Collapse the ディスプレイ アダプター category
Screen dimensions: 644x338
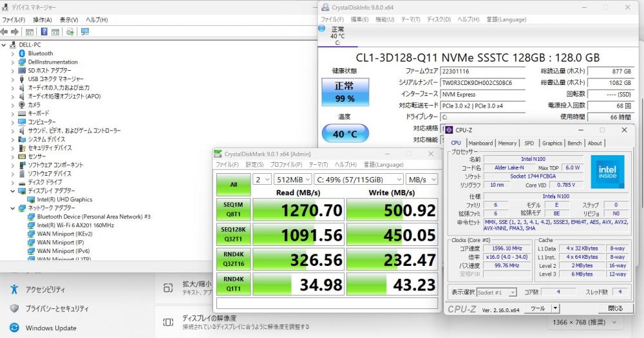pos(13,191)
